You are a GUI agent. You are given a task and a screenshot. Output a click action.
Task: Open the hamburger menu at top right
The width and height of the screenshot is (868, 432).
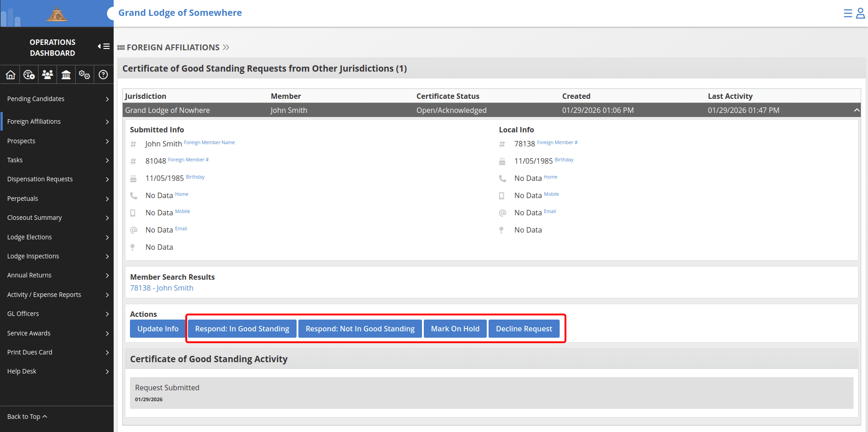click(848, 13)
